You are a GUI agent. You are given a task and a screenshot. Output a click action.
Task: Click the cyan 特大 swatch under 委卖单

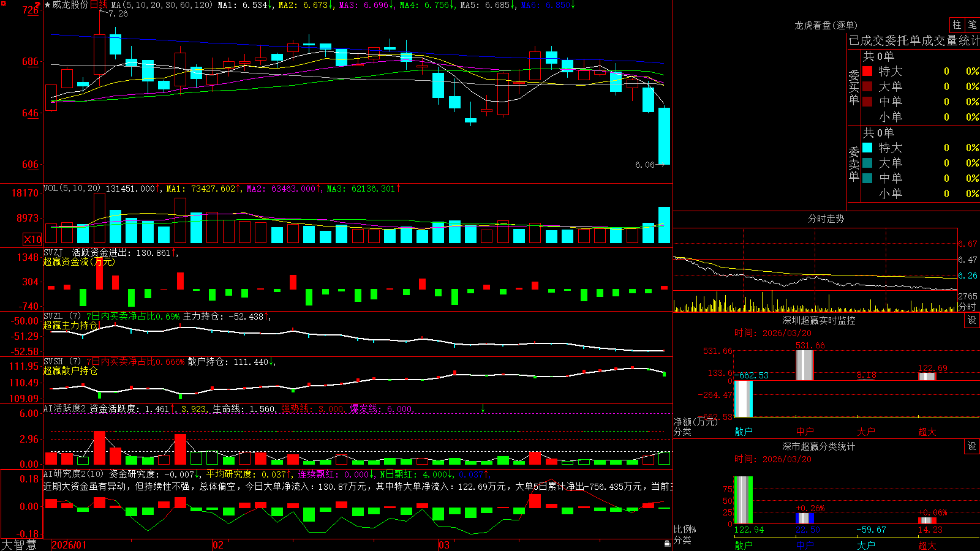tap(867, 148)
